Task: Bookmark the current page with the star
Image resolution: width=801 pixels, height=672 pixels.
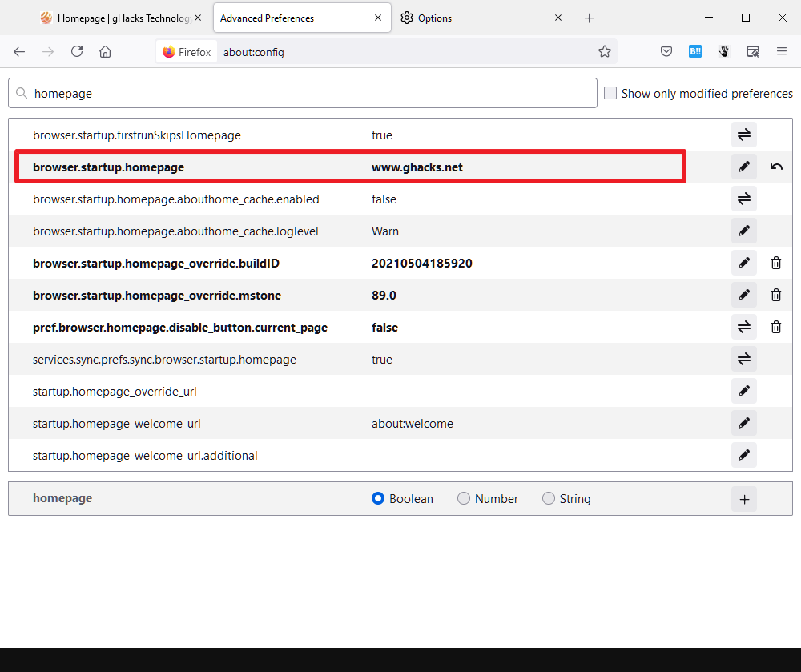Action: click(605, 51)
